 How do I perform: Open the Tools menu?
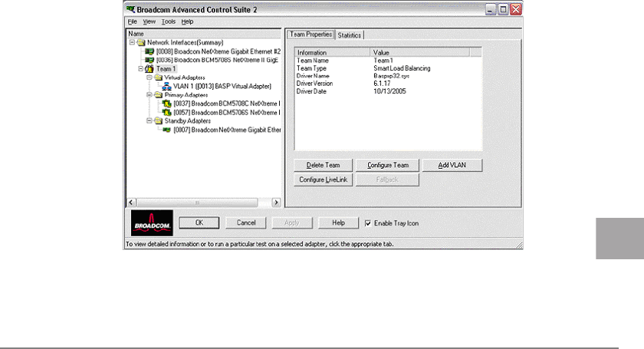[169, 21]
